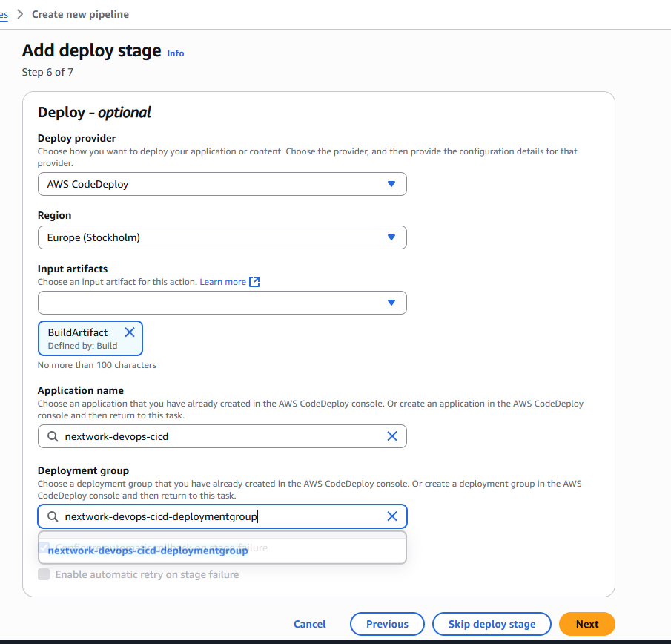Toggle the automatic rollback on stage failure checkbox
This screenshot has height=644, width=671.
tap(44, 548)
